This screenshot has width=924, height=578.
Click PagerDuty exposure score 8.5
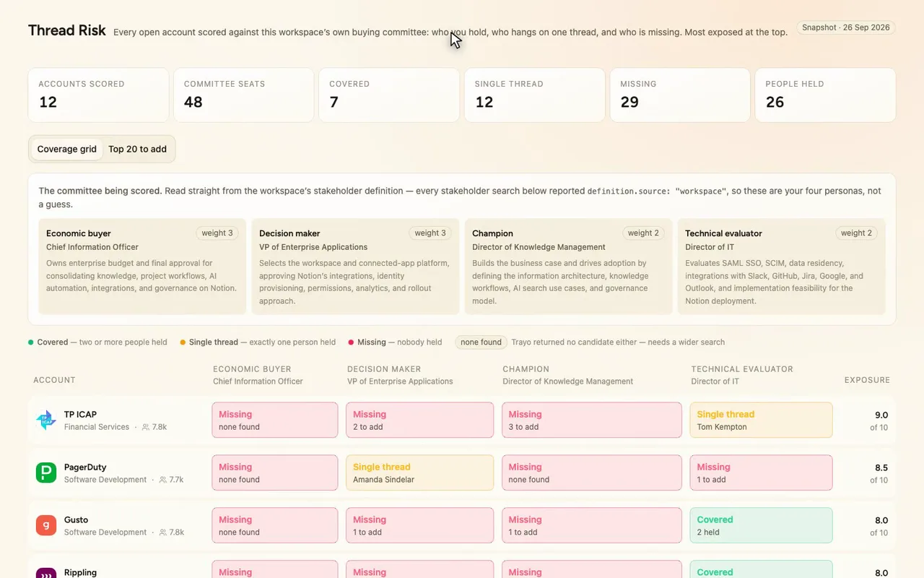881,468
